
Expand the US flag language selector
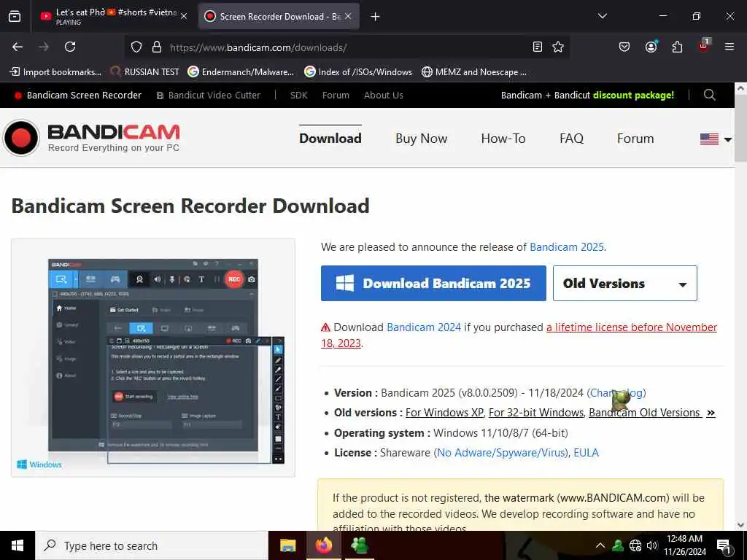pyautogui.click(x=716, y=139)
